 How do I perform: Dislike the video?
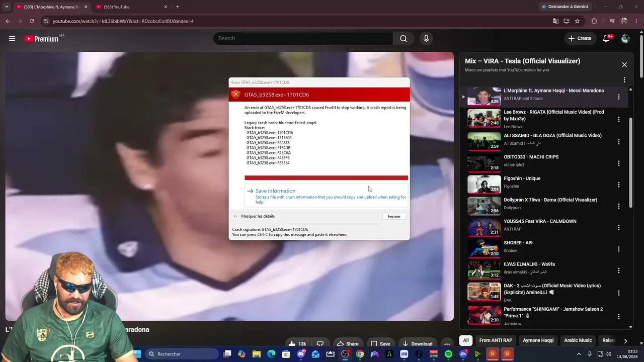coord(320,344)
